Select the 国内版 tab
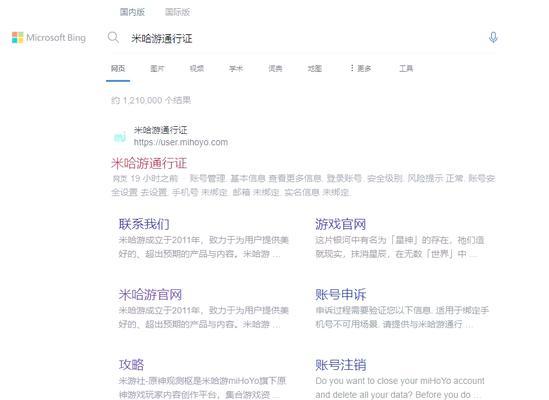The width and height of the screenshot is (549, 400). pos(132,12)
